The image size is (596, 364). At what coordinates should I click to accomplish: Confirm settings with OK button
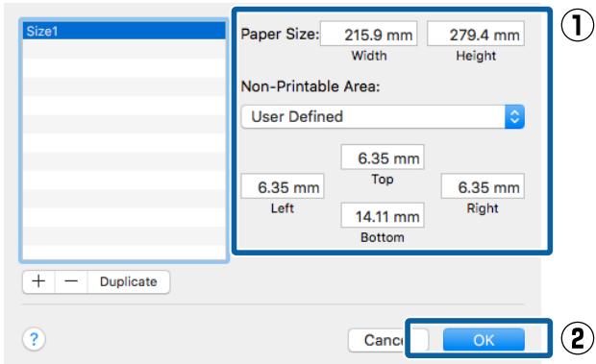point(484,340)
